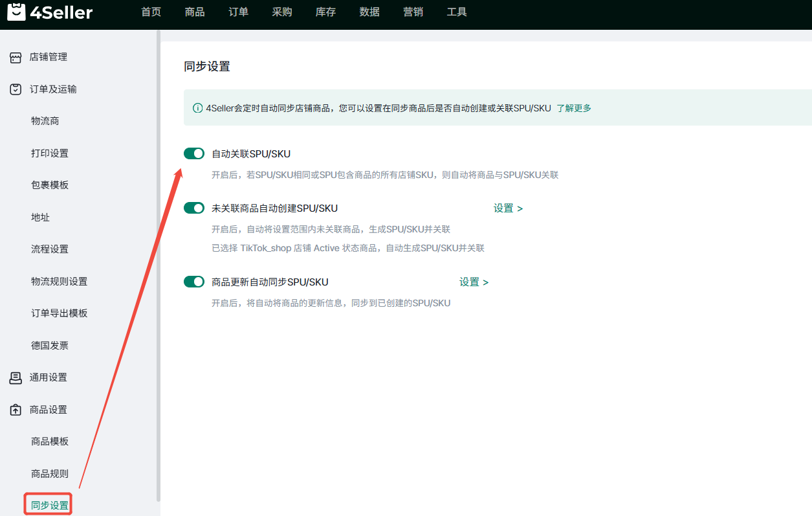Screen dimensions: 812x516
Task: Click the 生成SPU/SKU并关联 description starting 开启后
Action: [331, 229]
